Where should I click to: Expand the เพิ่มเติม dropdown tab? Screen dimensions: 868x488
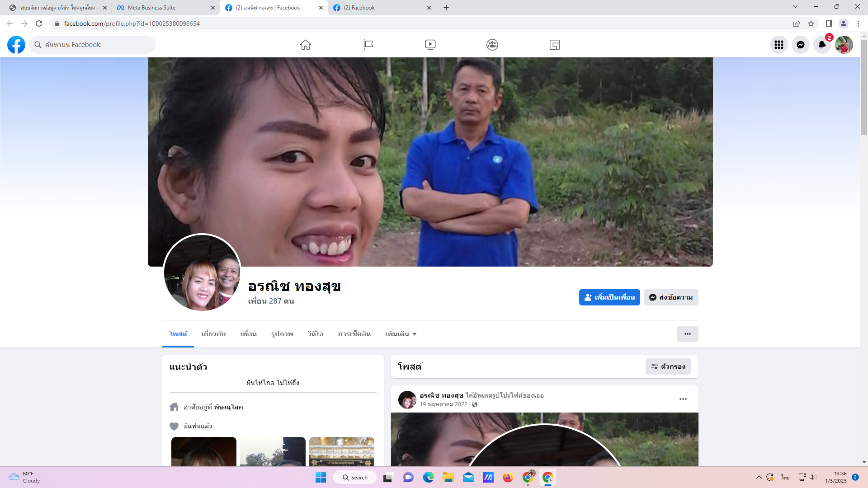(401, 334)
